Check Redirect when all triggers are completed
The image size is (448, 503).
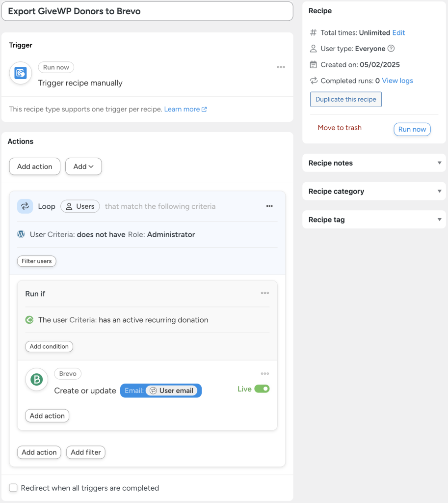(13, 488)
